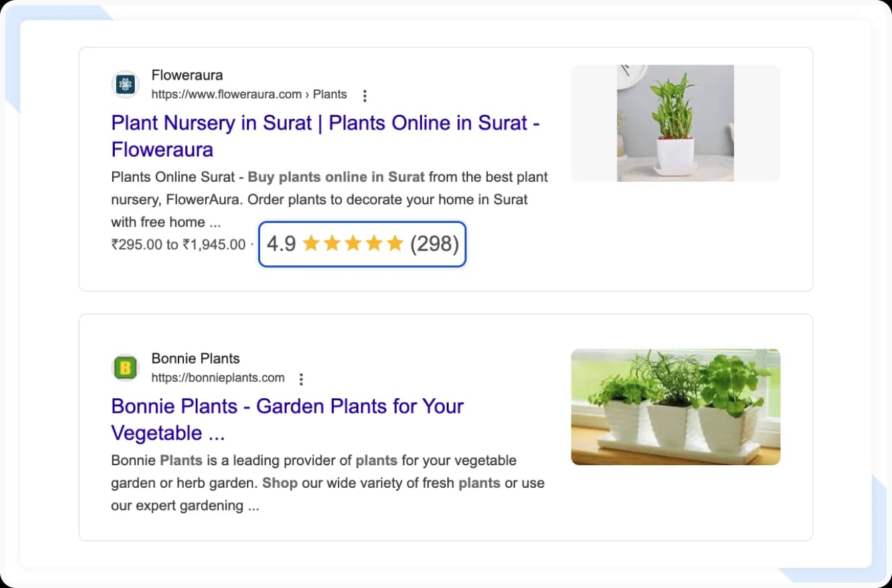Open the three-dot menu on Bonnie Plants result
892x588 pixels.
pyautogui.click(x=301, y=379)
